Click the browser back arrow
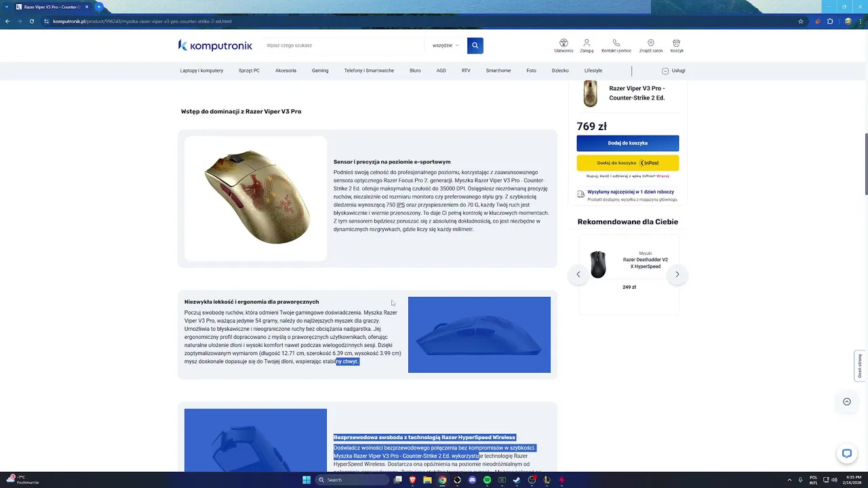Viewport: 868px width, 488px height. tap(7, 21)
